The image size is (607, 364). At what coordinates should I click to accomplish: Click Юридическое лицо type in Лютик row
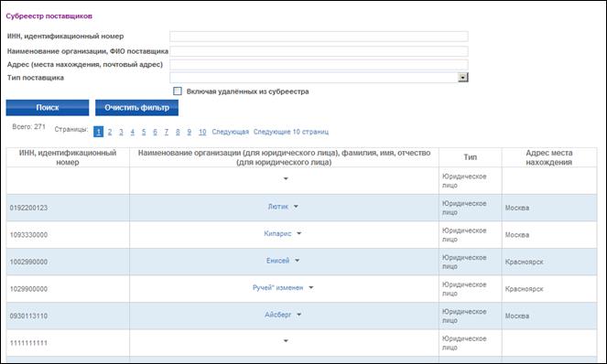tap(464, 208)
